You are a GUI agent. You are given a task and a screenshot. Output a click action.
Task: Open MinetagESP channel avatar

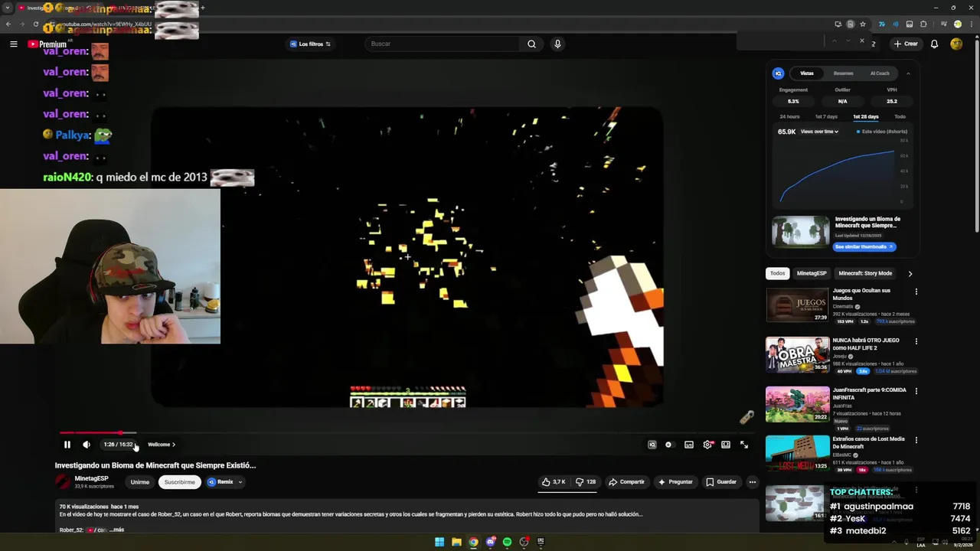[x=63, y=482]
